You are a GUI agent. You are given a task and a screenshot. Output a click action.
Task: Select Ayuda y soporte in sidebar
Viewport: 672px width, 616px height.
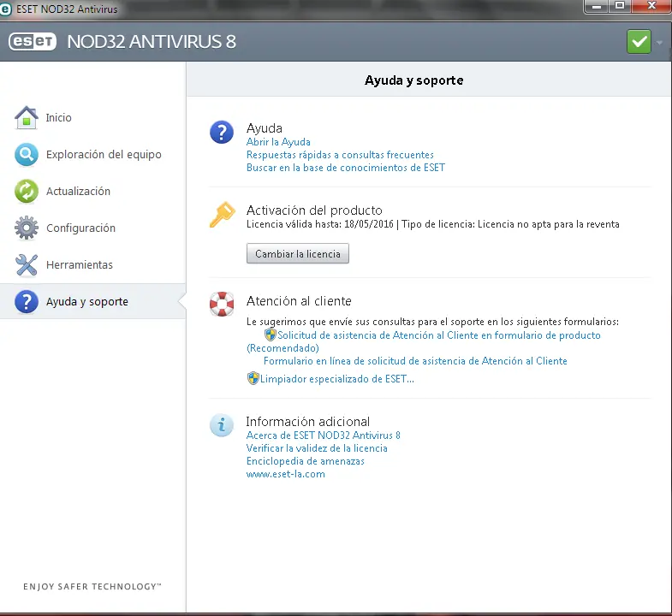pyautogui.click(x=93, y=301)
